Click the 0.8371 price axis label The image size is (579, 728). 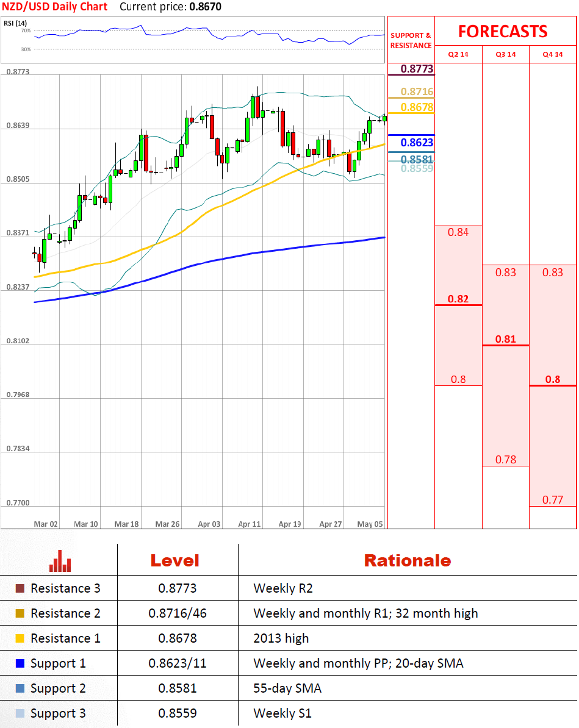(18, 233)
